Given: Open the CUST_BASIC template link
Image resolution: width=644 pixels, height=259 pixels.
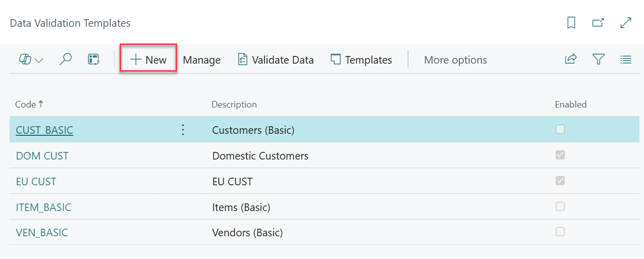Looking at the screenshot, I should [44, 130].
